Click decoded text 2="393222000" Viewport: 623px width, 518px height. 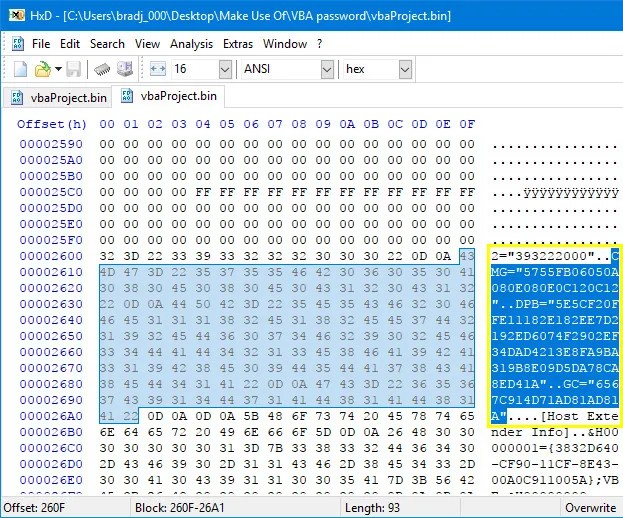pyautogui.click(x=543, y=256)
